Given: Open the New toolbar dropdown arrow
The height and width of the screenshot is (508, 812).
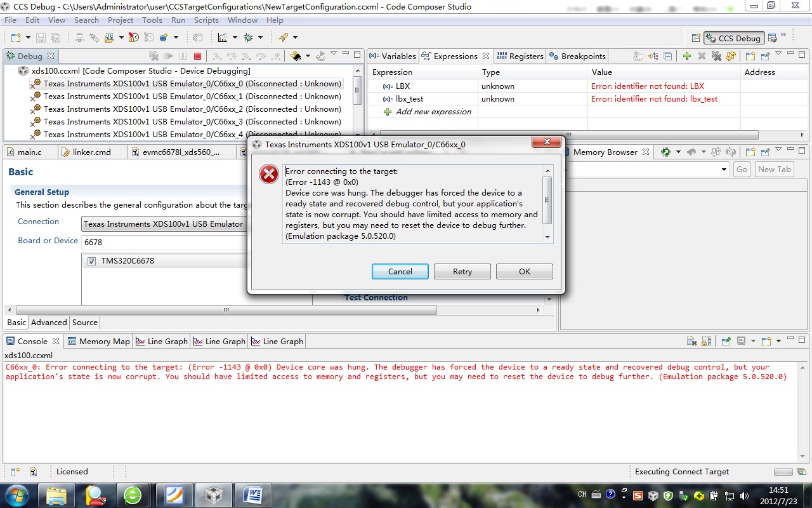Looking at the screenshot, I should point(27,37).
